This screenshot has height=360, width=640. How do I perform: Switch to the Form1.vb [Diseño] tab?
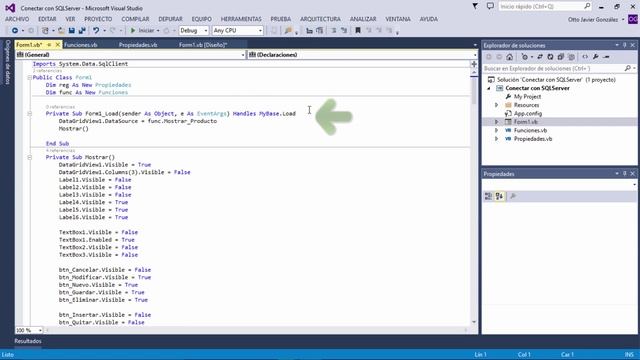203,45
